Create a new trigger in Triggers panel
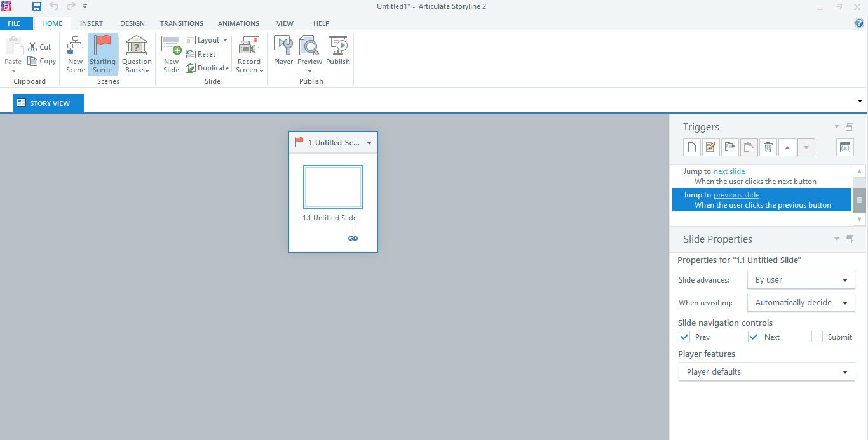868x440 pixels. pyautogui.click(x=692, y=147)
